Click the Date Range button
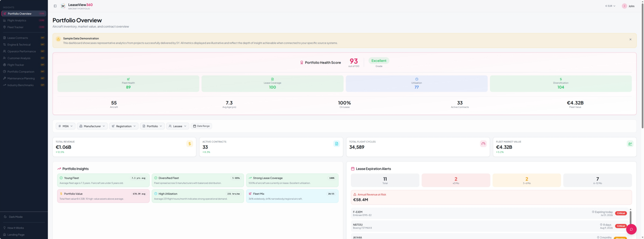This screenshot has width=644, height=239. click(201, 126)
